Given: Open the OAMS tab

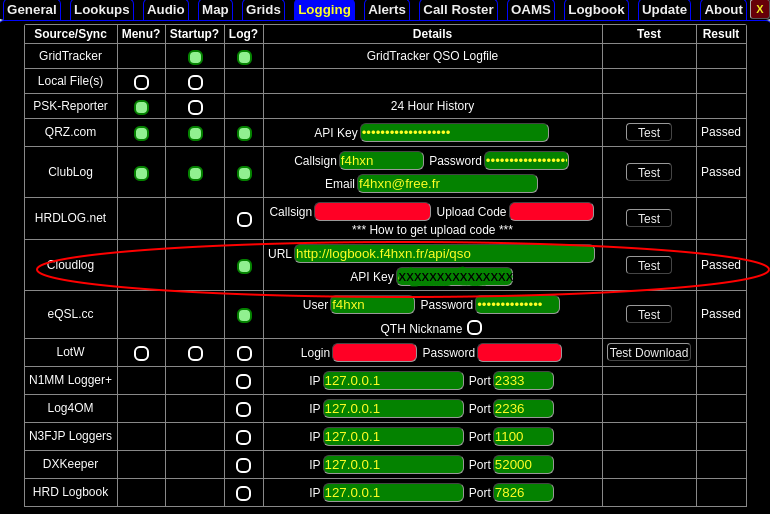Looking at the screenshot, I should pos(531,10).
